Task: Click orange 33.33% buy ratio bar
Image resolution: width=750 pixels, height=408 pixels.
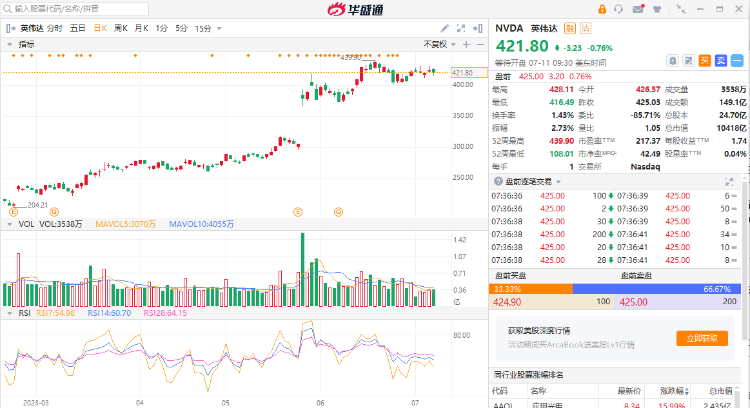Action: (x=530, y=289)
